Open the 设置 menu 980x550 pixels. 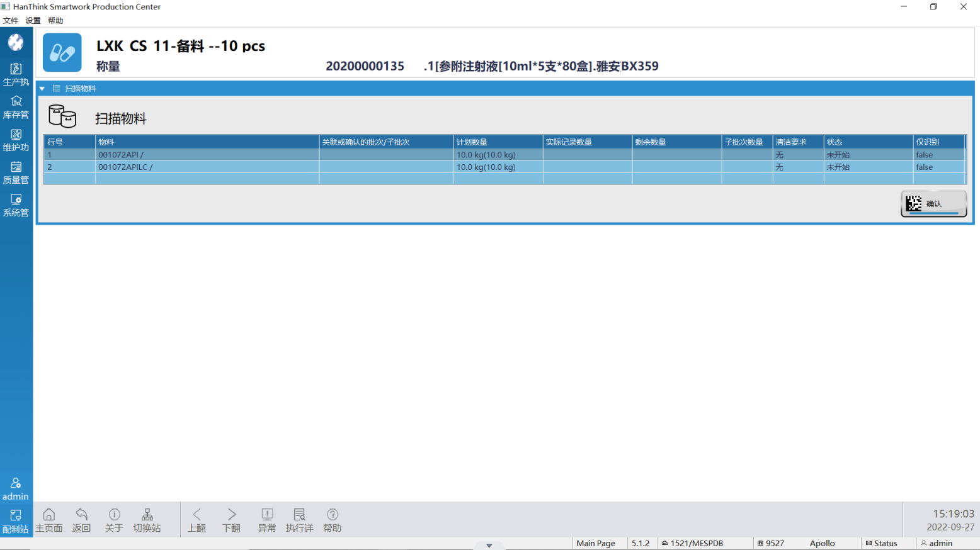point(33,21)
